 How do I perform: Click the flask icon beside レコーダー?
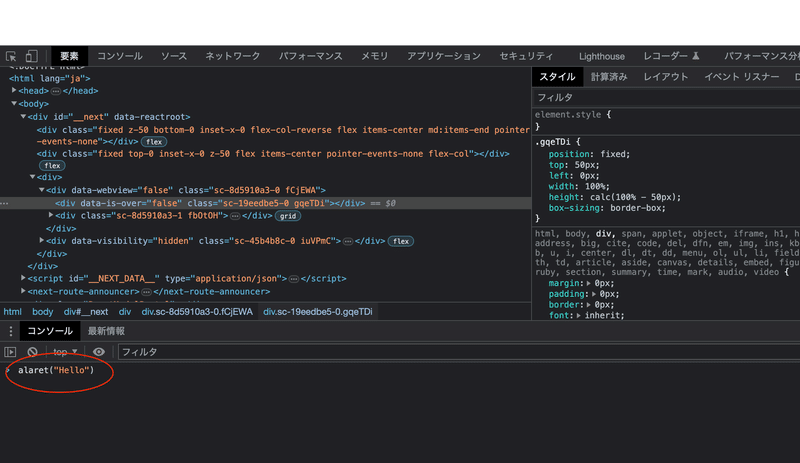coord(695,56)
